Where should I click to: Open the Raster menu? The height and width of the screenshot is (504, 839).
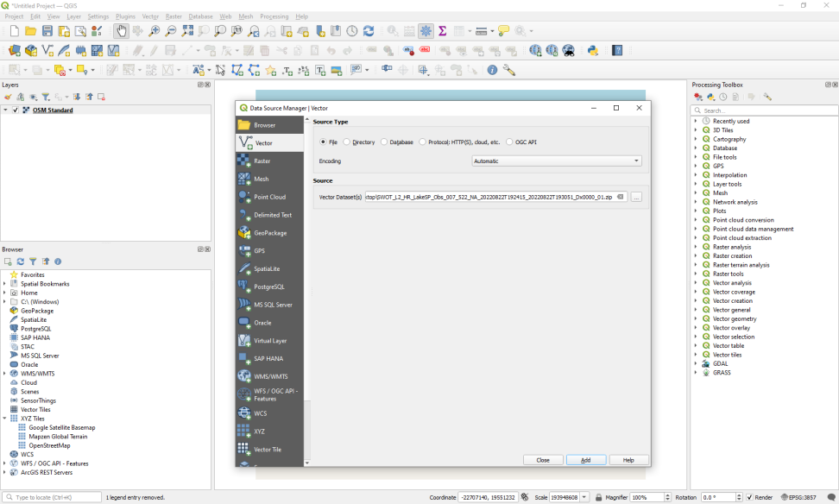tap(173, 16)
